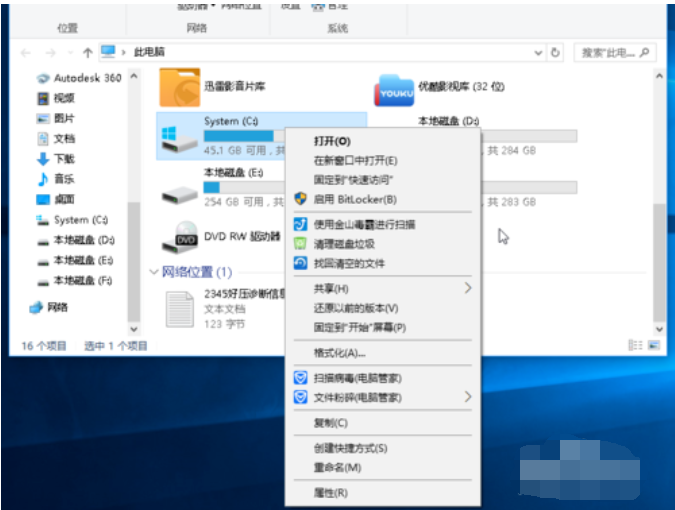
Task: Open the address bar history dropdown
Action: (539, 52)
